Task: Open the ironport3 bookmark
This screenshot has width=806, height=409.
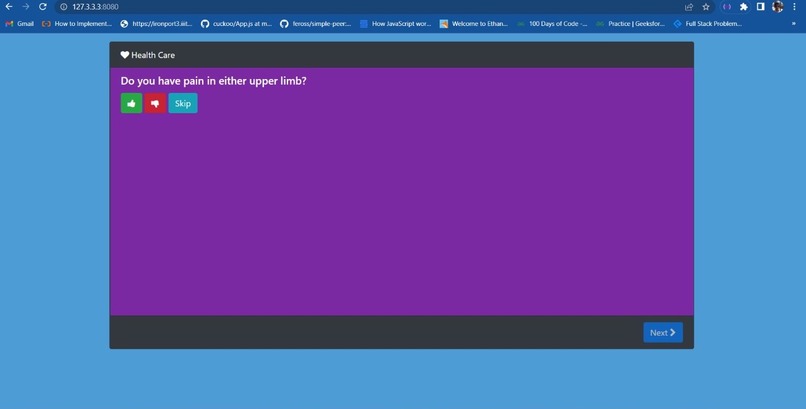Action: 156,24
